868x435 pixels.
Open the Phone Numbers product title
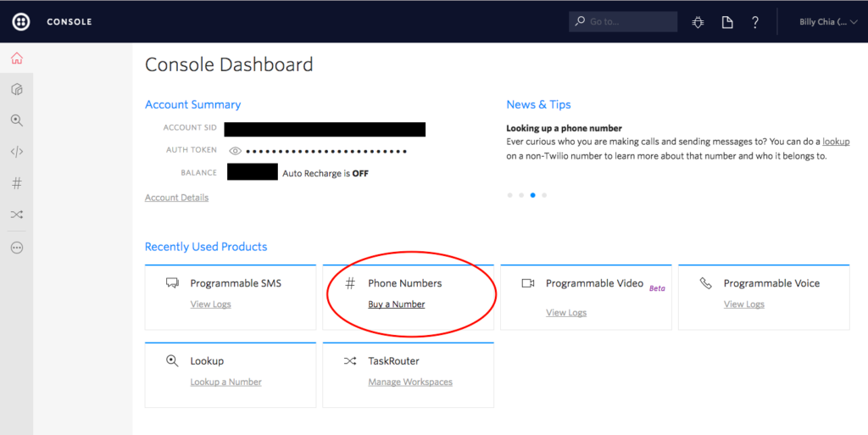point(405,283)
